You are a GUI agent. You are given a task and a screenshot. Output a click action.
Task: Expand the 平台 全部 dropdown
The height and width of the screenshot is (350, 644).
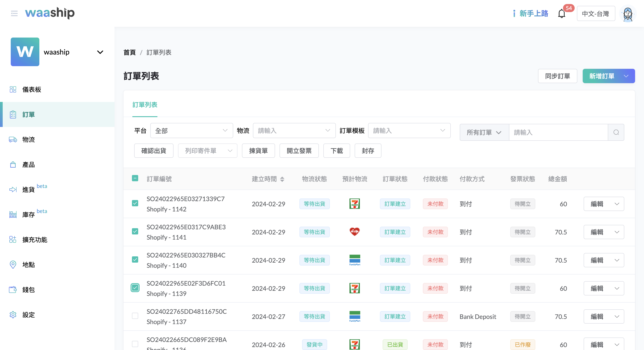pos(191,131)
